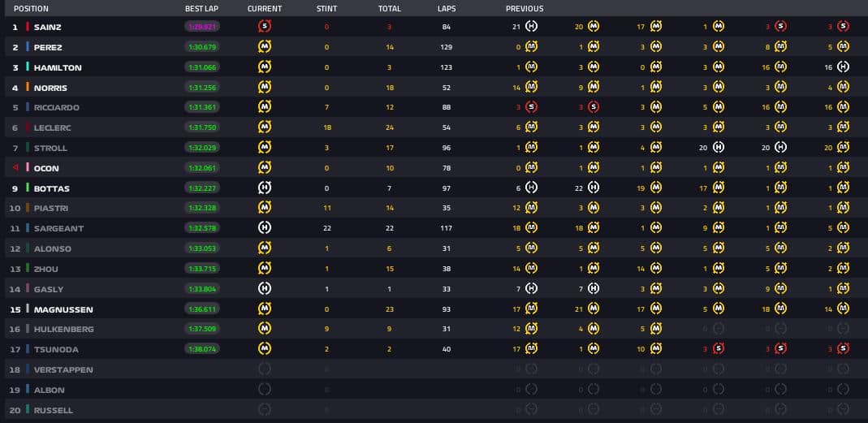
Task: Click Piastri's current medium tyre icon
Action: (265, 208)
